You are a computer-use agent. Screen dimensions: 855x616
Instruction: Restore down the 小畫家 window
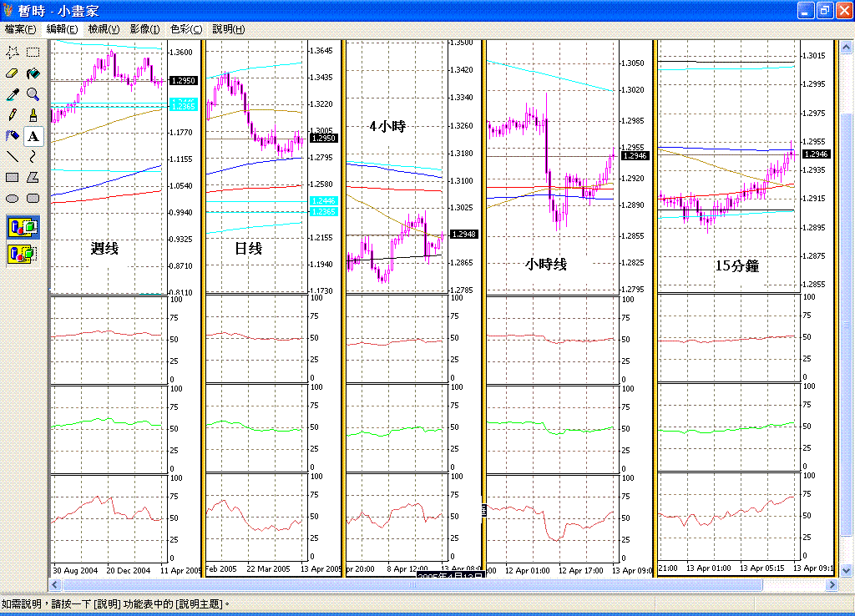coord(824,10)
